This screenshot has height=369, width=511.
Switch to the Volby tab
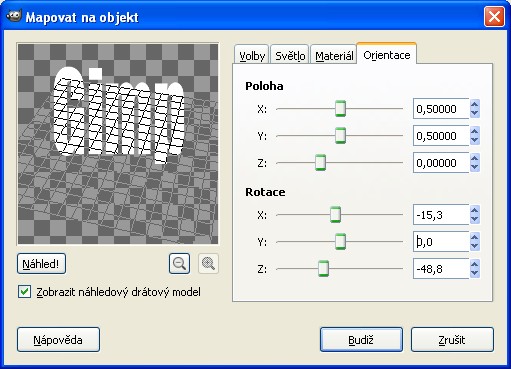[x=252, y=55]
